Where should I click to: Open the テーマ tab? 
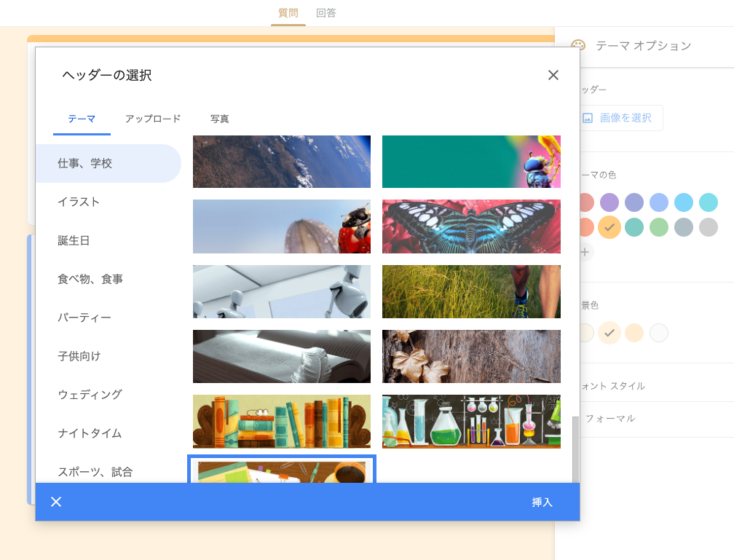coord(82,119)
